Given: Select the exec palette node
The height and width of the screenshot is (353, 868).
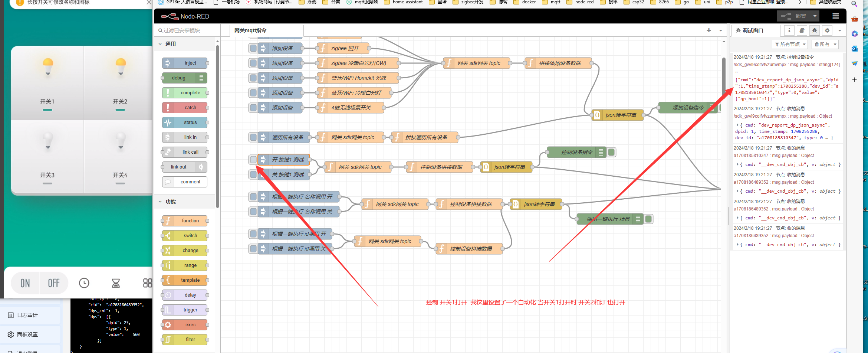Looking at the screenshot, I should coord(185,325).
